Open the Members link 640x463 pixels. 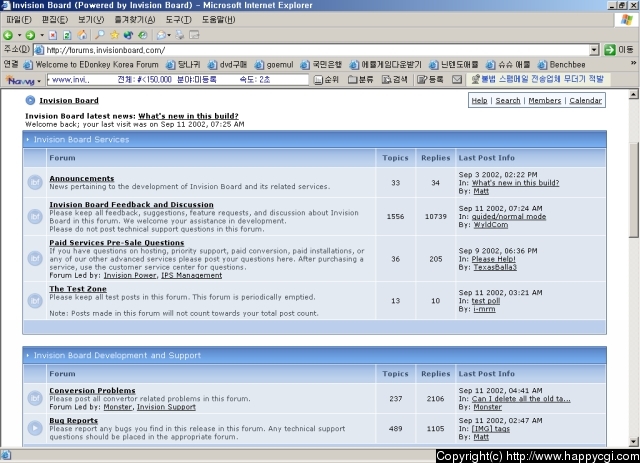pyautogui.click(x=544, y=100)
